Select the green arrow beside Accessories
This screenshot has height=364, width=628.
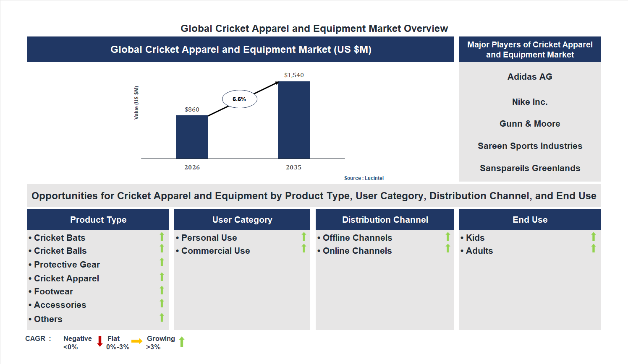tap(162, 304)
